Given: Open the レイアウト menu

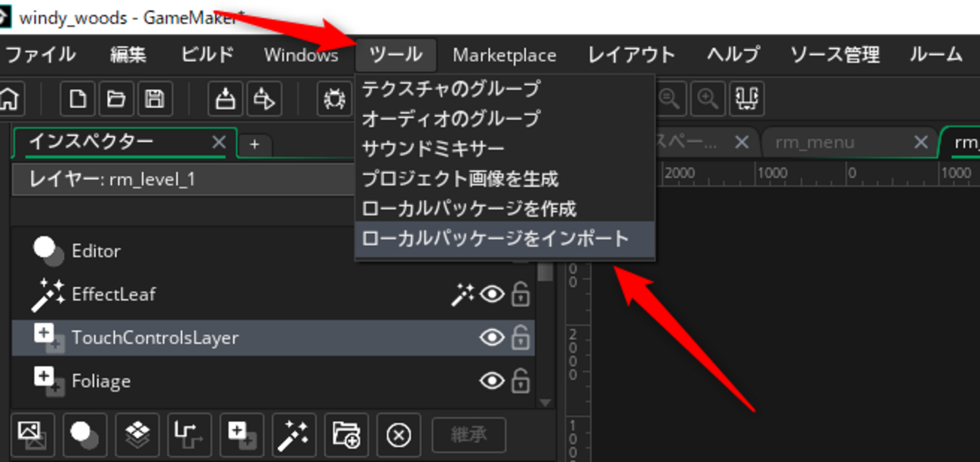Looking at the screenshot, I should 631,54.
